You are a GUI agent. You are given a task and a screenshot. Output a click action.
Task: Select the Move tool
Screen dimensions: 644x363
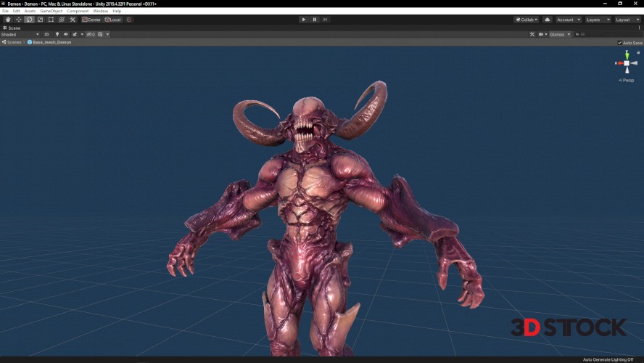click(18, 20)
